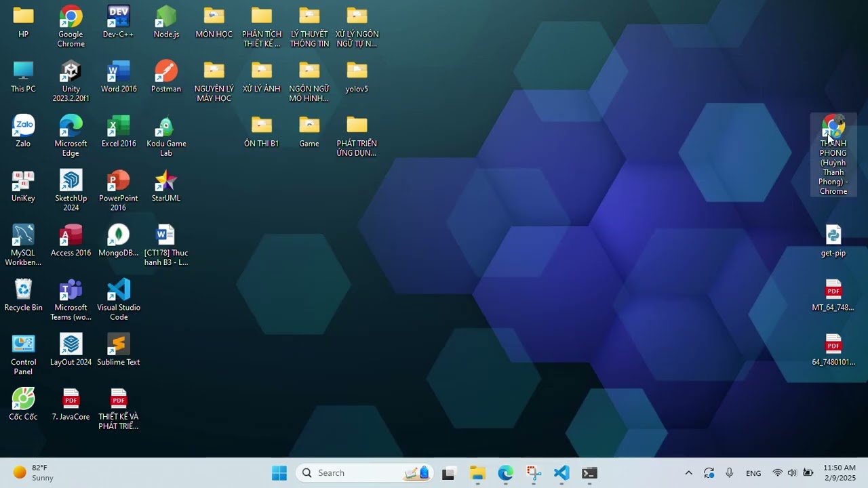Viewport: 868px width, 488px height.
Task: Open the Windows Start menu
Action: tap(279, 473)
